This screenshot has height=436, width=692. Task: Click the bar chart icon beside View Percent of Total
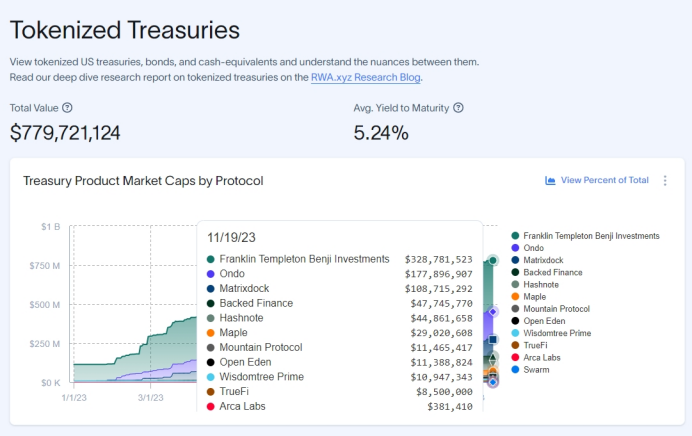pyautogui.click(x=550, y=181)
